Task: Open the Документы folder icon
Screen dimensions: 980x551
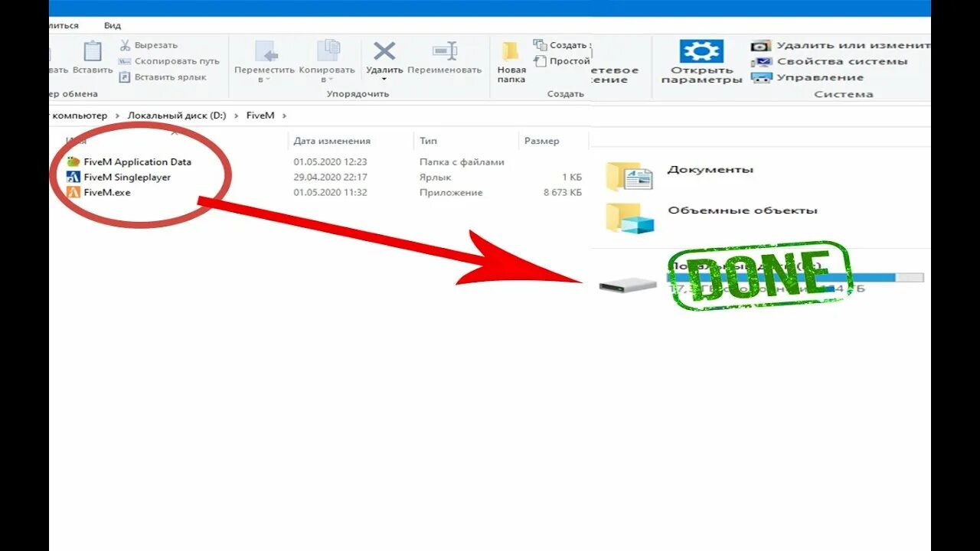Action: tap(629, 176)
